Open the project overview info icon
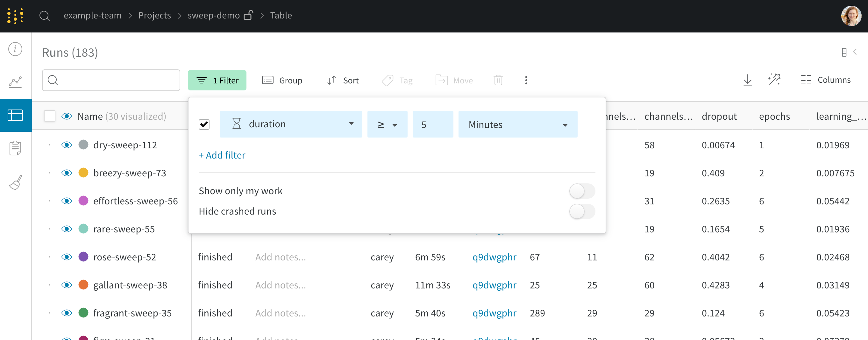The image size is (868, 340). coord(15,49)
